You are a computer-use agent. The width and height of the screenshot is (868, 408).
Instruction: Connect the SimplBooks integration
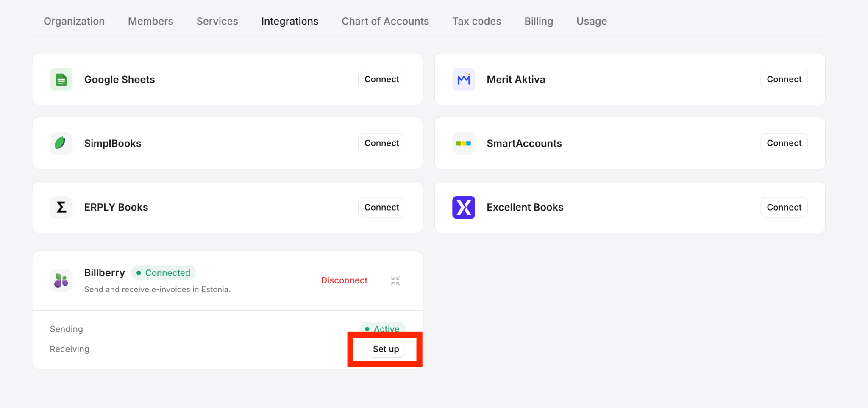click(381, 143)
